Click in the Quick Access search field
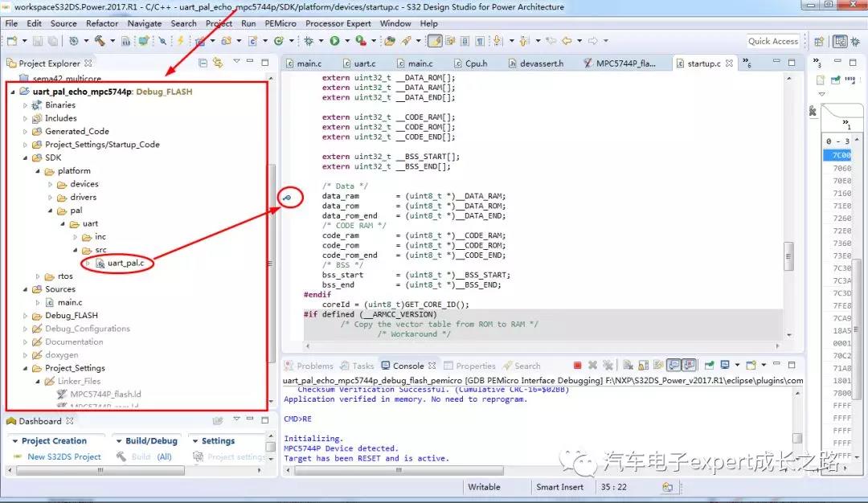This screenshot has width=868, height=503. coord(772,41)
